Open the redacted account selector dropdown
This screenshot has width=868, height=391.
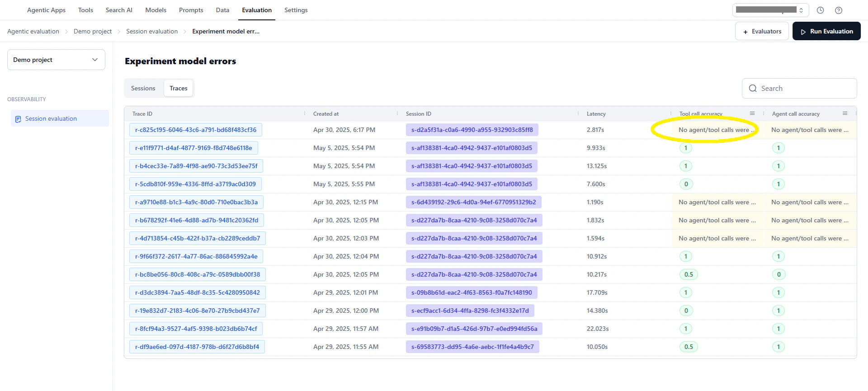pyautogui.click(x=770, y=10)
